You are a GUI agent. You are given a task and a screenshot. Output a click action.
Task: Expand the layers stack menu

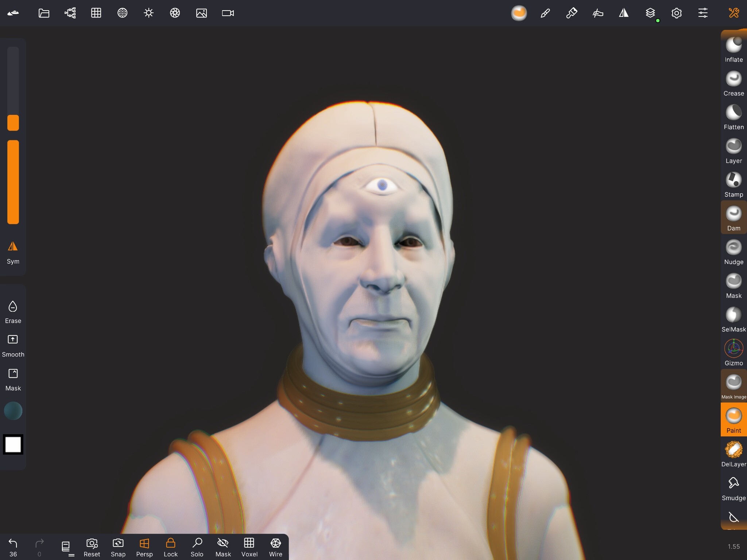pos(650,13)
